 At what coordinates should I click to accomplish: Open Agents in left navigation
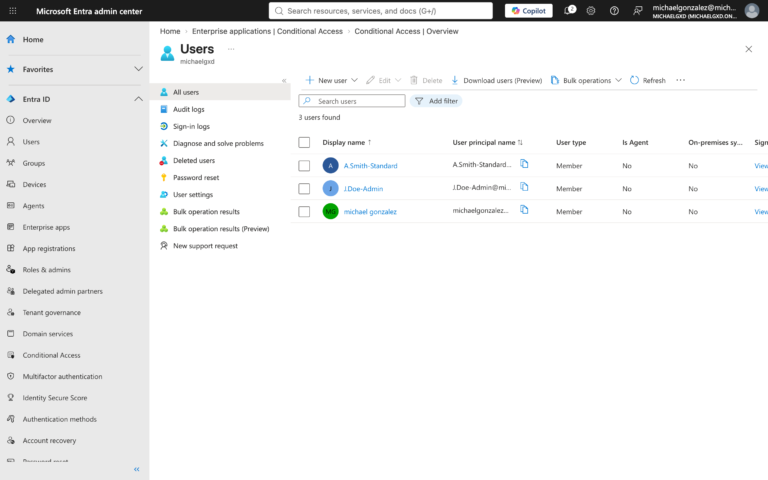33,206
